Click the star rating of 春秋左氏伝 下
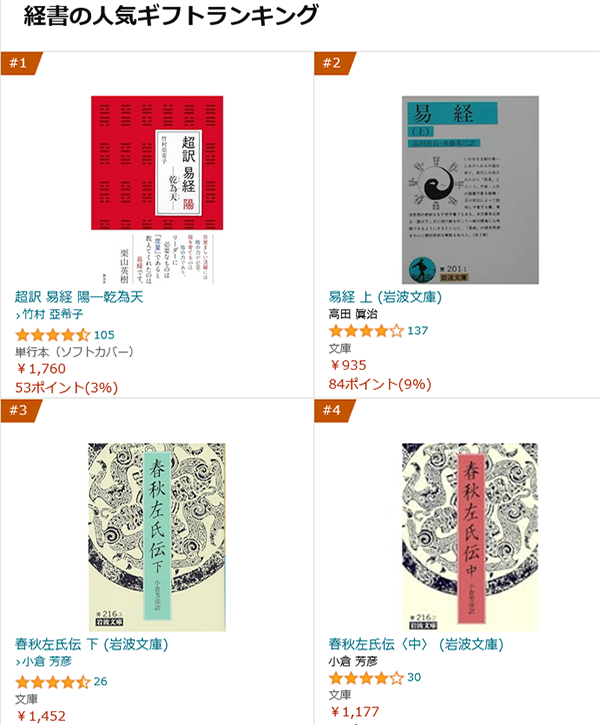600x725 pixels. click(x=52, y=682)
